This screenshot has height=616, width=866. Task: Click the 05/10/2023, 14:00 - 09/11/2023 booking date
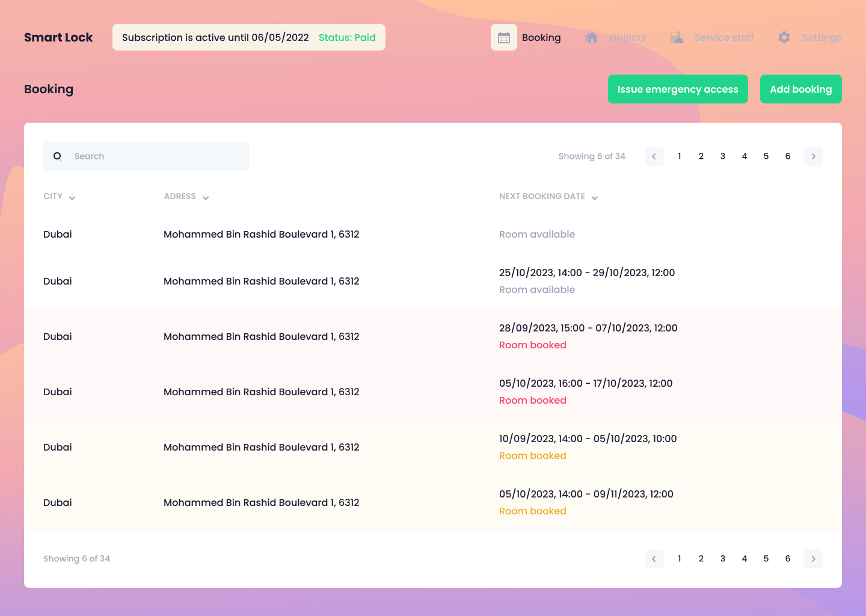point(586,494)
